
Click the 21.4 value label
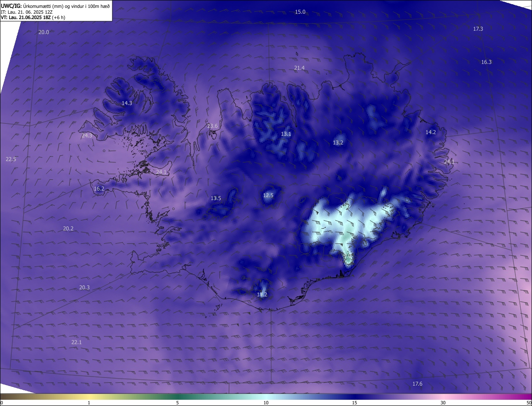(299, 68)
